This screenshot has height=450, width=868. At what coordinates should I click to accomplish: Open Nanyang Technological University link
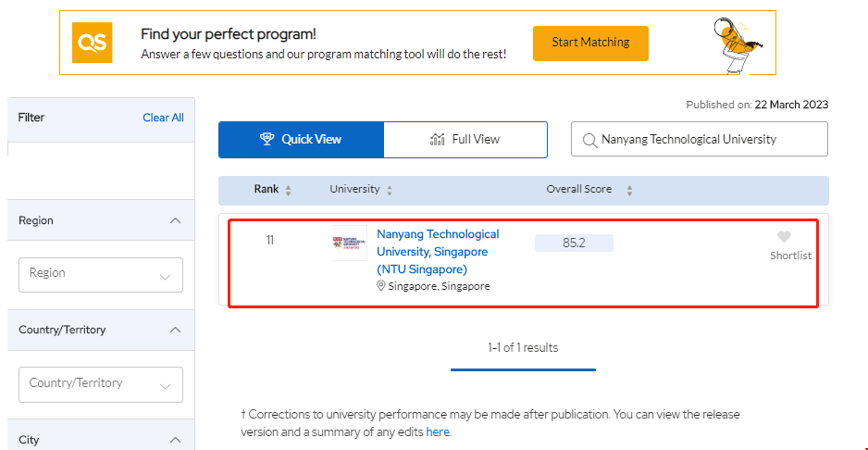[438, 252]
